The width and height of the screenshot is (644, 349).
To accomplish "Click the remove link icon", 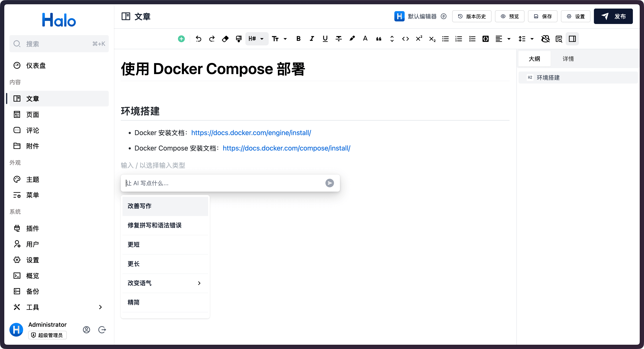I will click(546, 39).
